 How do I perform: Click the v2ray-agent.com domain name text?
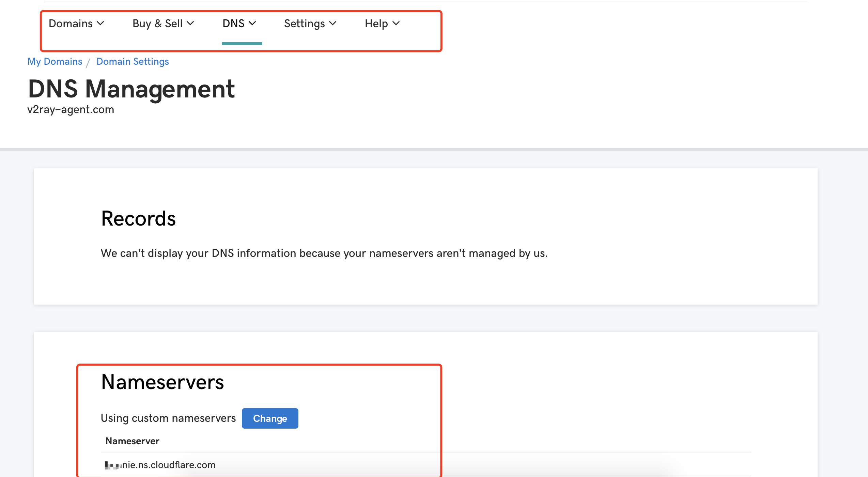(x=71, y=109)
